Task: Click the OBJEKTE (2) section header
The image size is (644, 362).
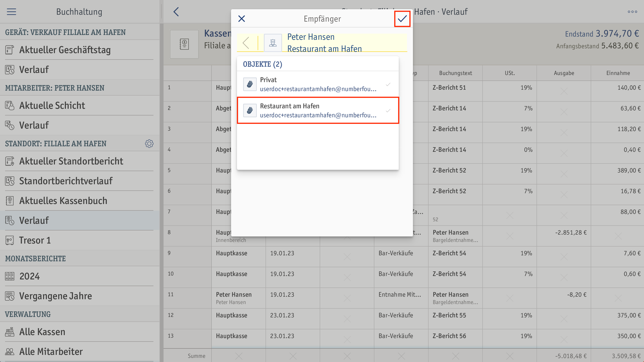Action: pos(263,64)
